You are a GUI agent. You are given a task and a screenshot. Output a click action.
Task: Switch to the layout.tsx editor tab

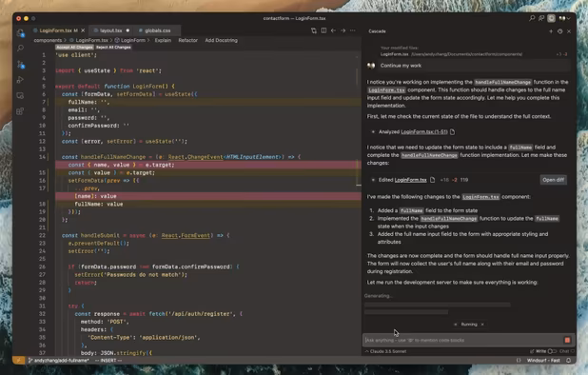click(111, 30)
